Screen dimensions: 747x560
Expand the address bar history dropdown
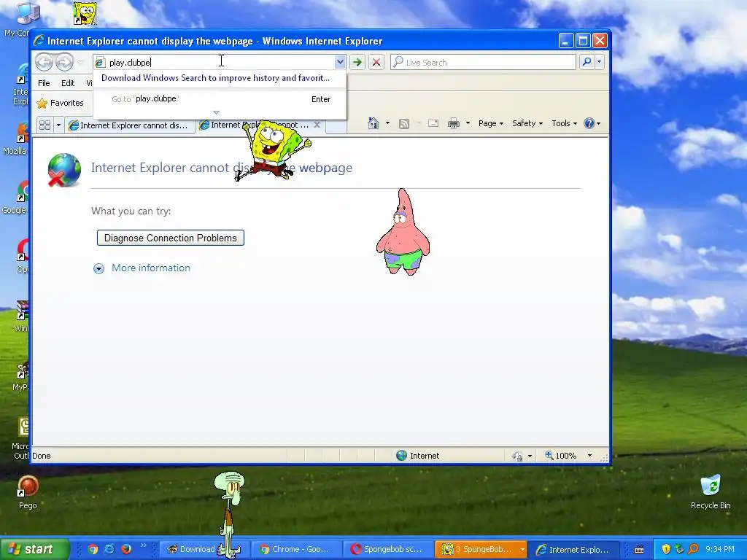[340, 62]
